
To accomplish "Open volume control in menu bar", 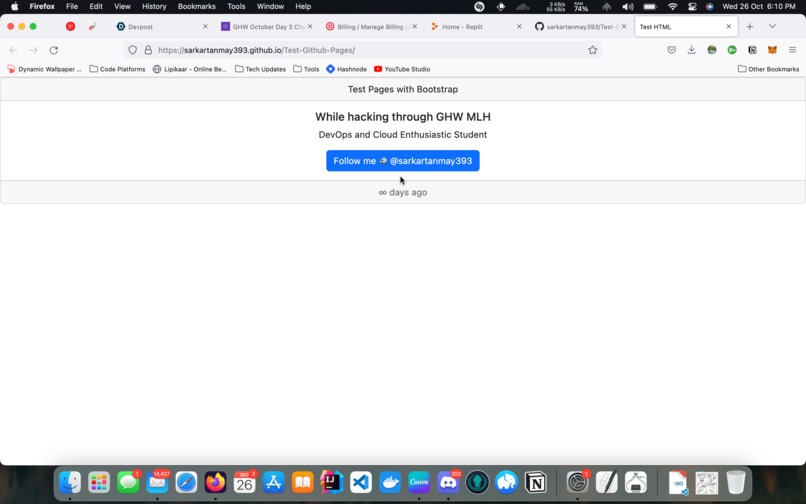I will coord(628,7).
